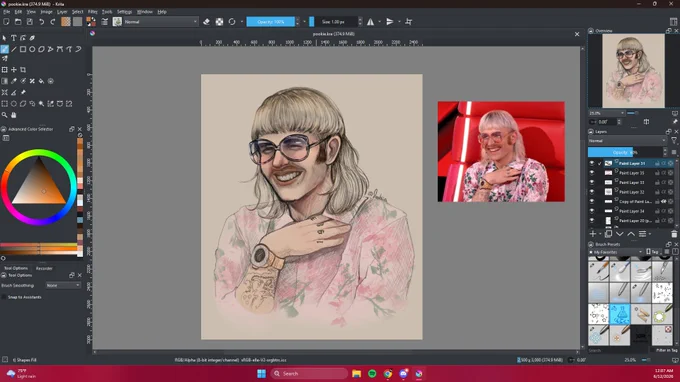Select the Text tool

tap(13, 38)
